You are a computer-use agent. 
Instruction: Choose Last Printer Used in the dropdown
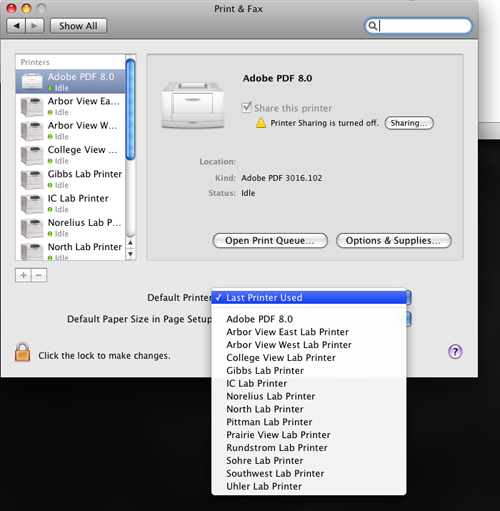coord(309,297)
